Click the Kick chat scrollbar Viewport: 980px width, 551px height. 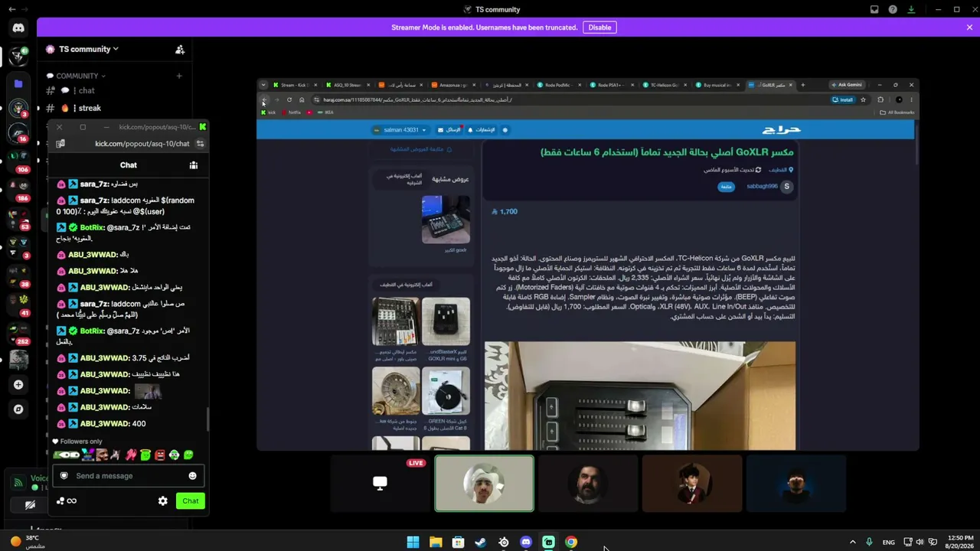[x=207, y=419]
